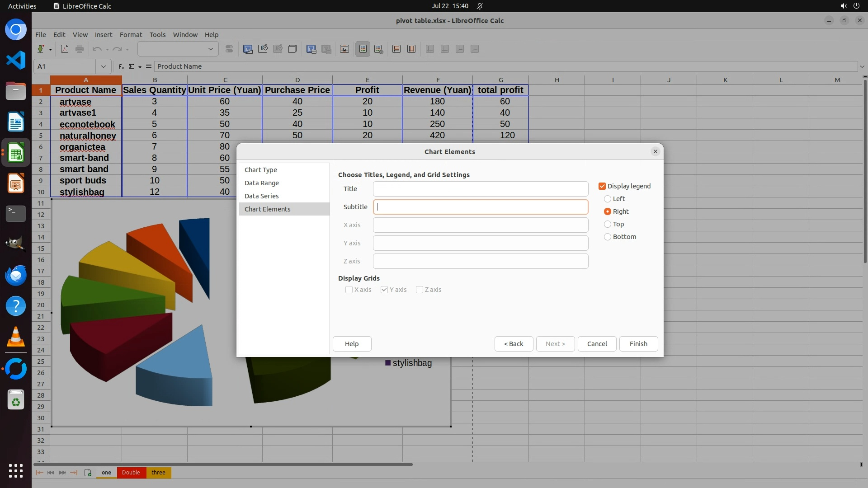
Task: Click into the Title text field
Action: click(x=480, y=189)
